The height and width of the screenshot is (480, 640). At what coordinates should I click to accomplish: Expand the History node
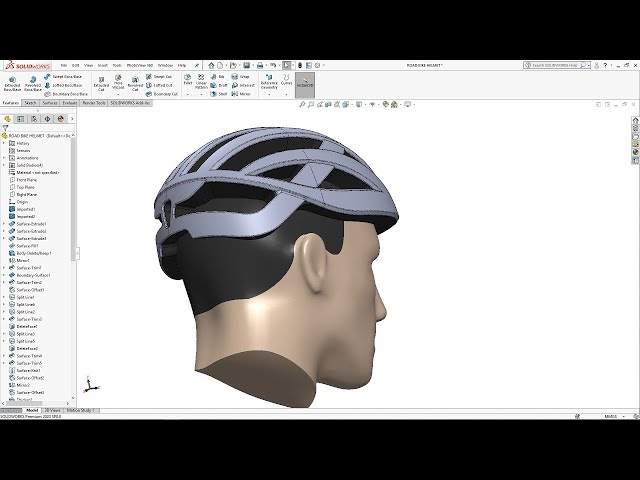[x=4, y=143]
